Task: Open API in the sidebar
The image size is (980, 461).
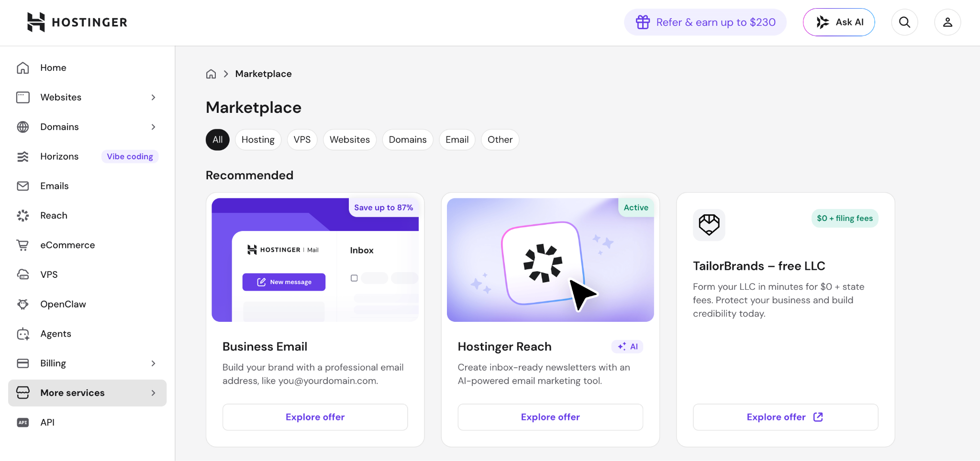Action: 88,422
